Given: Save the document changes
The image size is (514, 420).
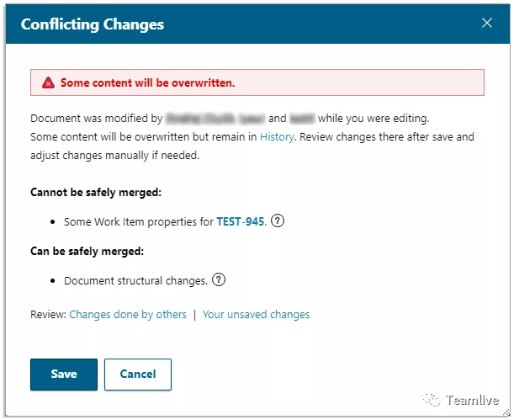Looking at the screenshot, I should tap(64, 375).
